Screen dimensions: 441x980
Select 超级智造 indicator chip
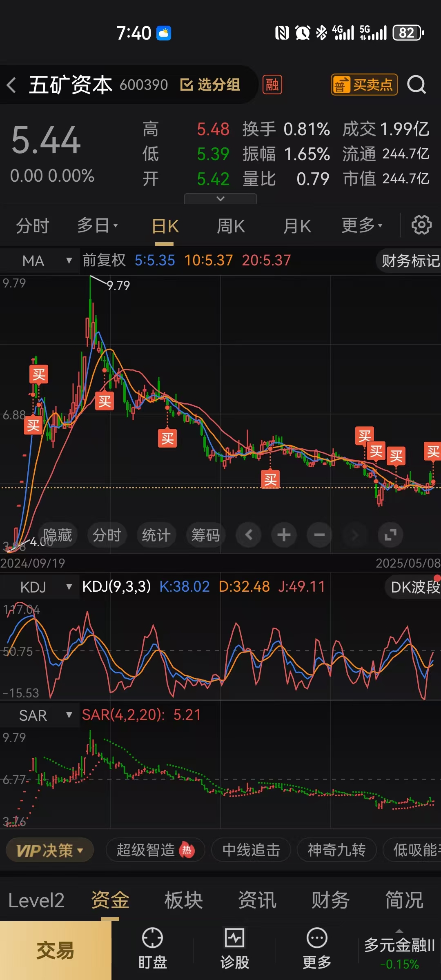[155, 850]
